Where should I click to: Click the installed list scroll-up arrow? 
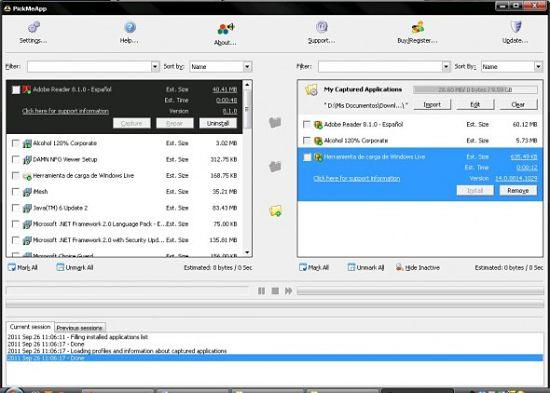click(x=247, y=85)
